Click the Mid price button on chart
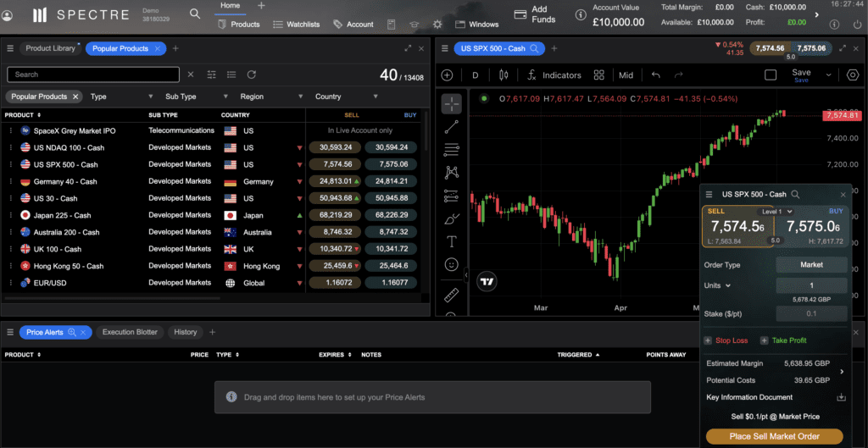This screenshot has height=448, width=868. [626, 75]
